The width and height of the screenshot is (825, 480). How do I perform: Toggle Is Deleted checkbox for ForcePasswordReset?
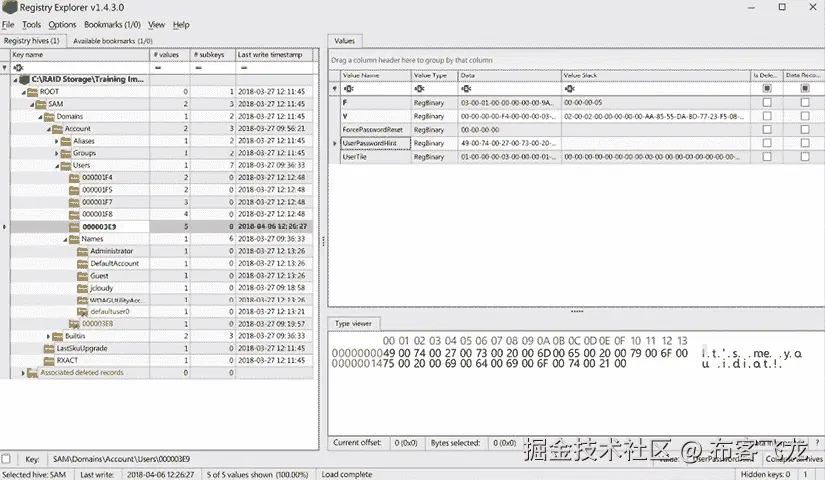[x=767, y=129]
